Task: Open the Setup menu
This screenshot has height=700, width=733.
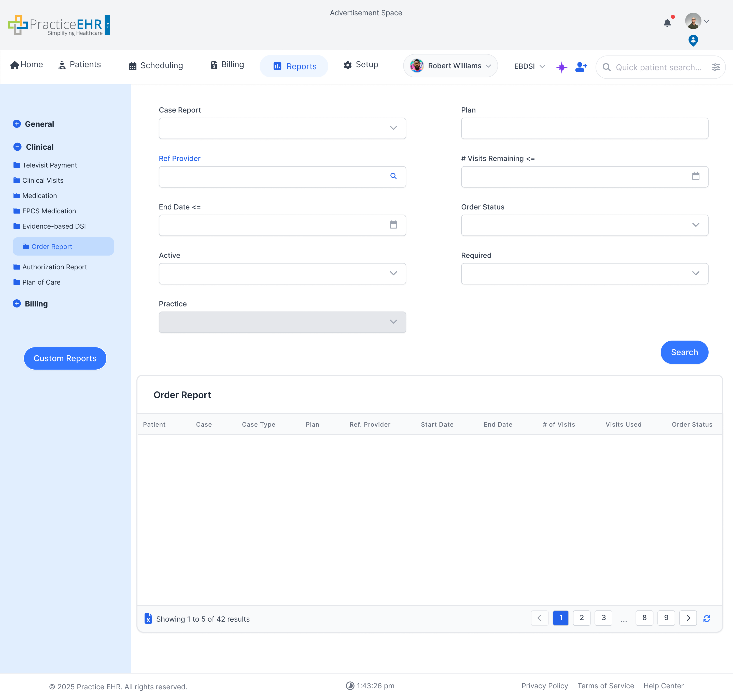Action: (x=361, y=65)
